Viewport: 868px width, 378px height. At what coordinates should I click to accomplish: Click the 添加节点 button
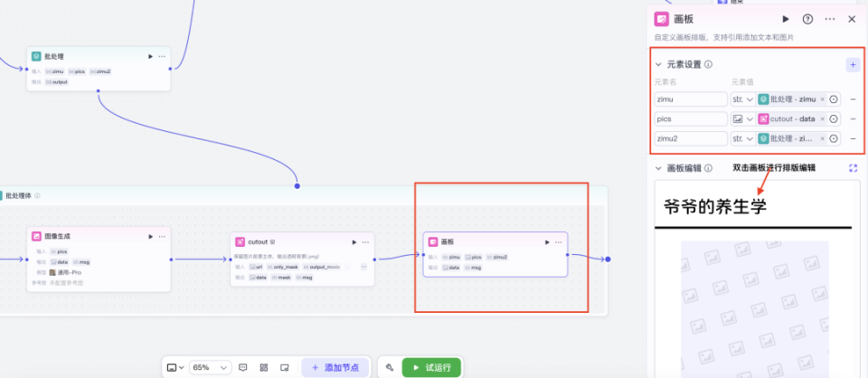pyautogui.click(x=335, y=367)
